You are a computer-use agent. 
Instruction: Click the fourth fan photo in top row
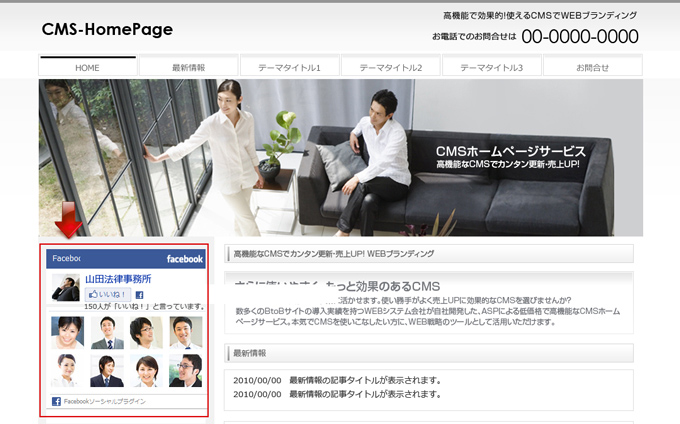[x=185, y=332]
